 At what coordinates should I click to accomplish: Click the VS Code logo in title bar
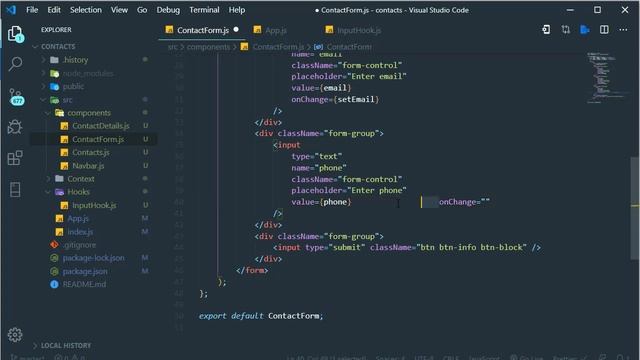(x=11, y=10)
